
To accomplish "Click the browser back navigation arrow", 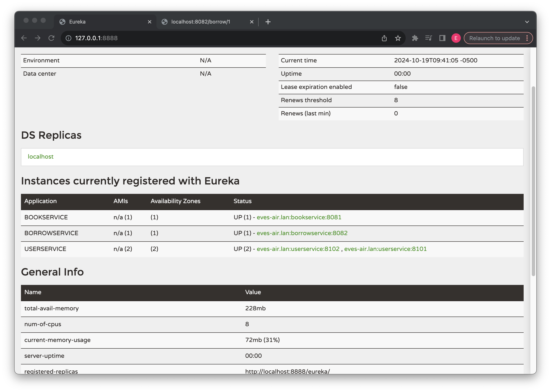I will click(x=24, y=38).
